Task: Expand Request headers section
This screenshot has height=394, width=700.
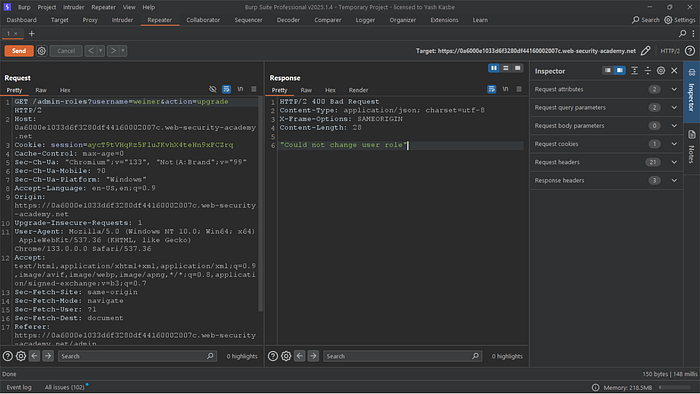Action: (607, 162)
